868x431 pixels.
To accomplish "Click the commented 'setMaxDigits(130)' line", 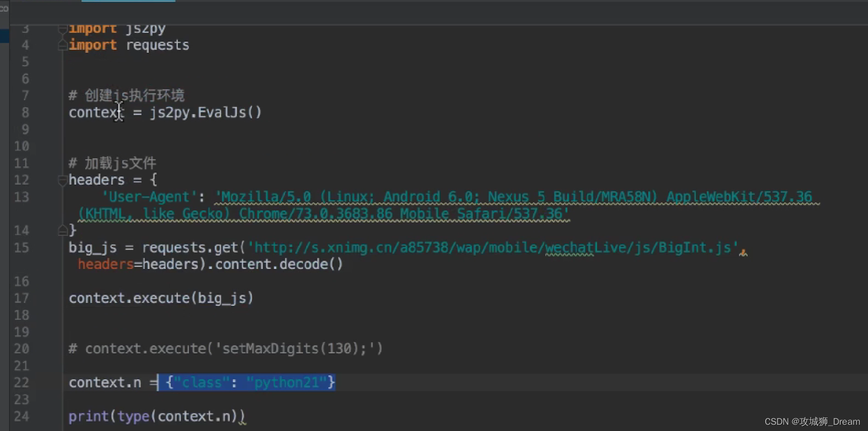I will (x=226, y=349).
